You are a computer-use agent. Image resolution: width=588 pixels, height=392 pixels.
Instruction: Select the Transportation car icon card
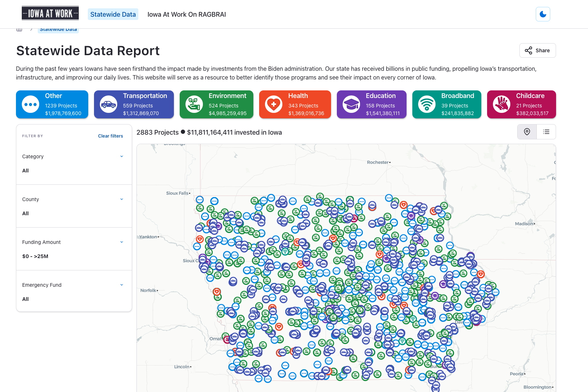coord(134,105)
